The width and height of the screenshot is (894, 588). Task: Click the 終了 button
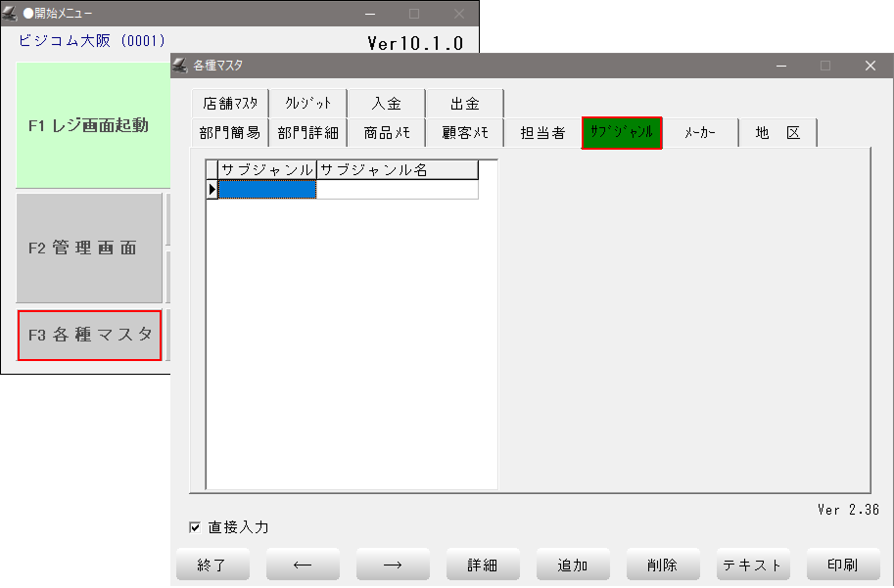(212, 565)
